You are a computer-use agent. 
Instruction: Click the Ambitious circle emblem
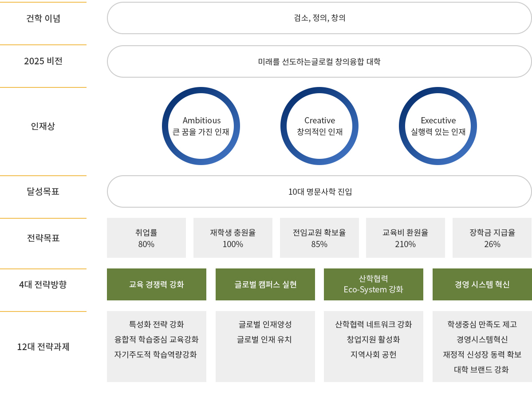[x=201, y=126]
